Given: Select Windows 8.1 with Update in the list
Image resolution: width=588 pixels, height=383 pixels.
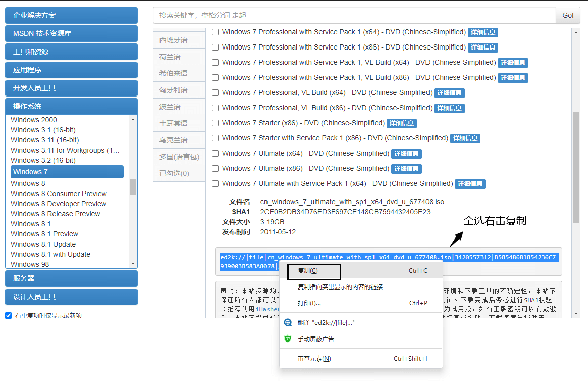Looking at the screenshot, I should (x=50, y=254).
